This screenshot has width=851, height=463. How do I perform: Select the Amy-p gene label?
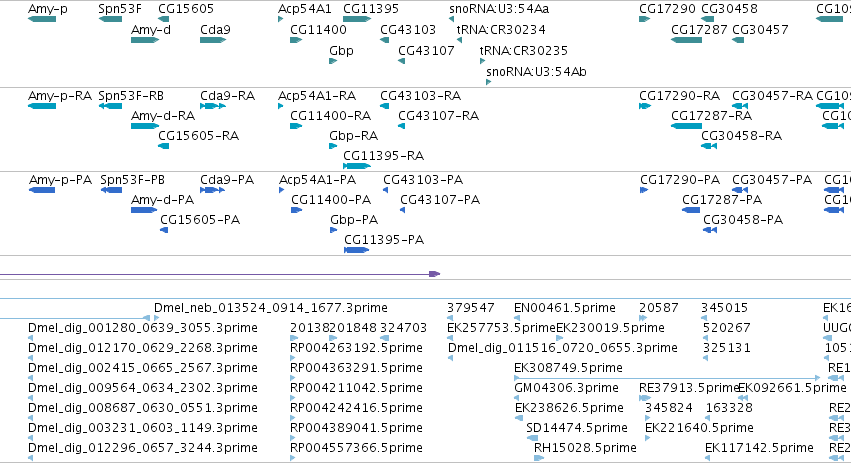48,9
